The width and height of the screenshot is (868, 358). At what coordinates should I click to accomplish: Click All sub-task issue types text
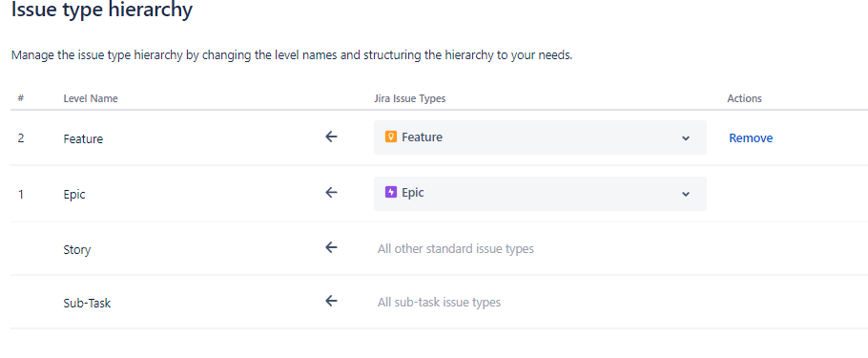[x=439, y=303]
